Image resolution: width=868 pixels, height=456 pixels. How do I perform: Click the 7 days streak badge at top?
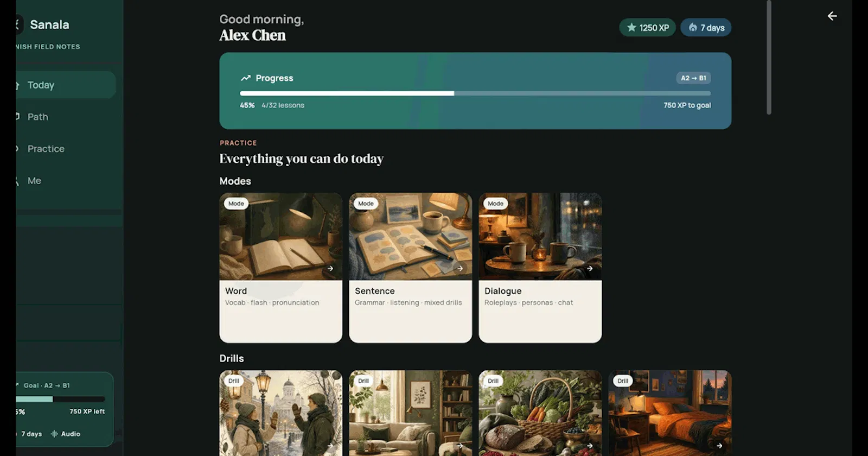pyautogui.click(x=706, y=28)
